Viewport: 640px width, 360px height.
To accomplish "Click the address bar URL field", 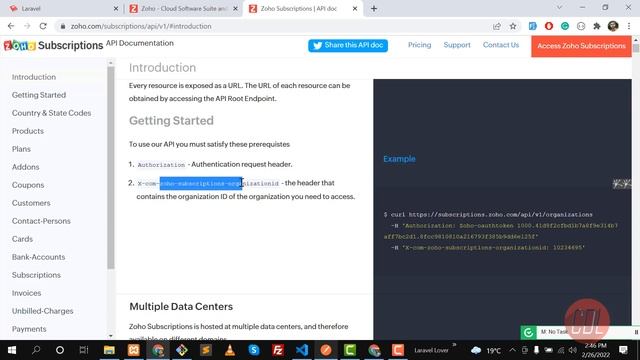I will (x=273, y=26).
